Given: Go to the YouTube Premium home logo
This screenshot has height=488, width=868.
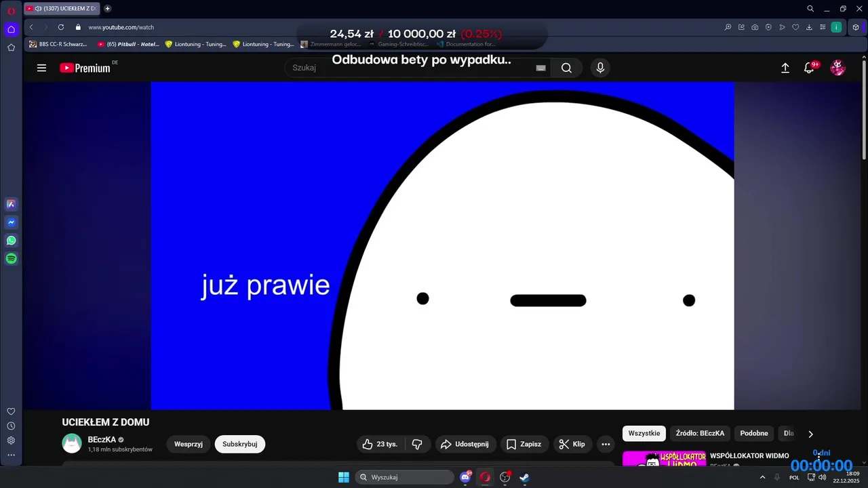Looking at the screenshot, I should coord(85,68).
